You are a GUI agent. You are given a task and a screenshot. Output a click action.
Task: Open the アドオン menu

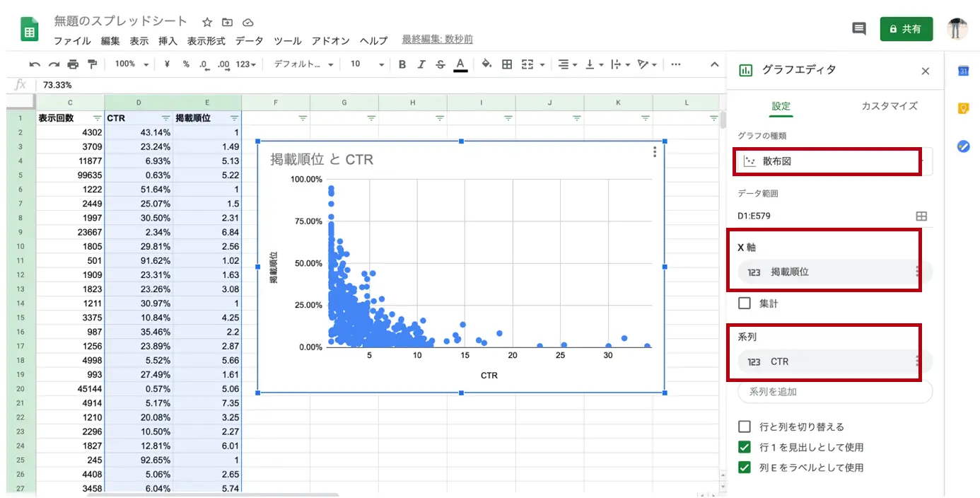click(330, 41)
